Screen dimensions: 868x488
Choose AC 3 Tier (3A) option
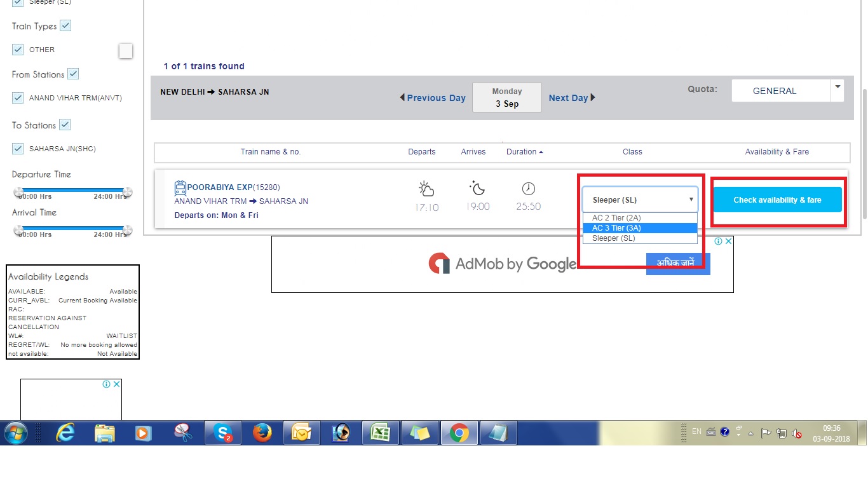click(616, 228)
